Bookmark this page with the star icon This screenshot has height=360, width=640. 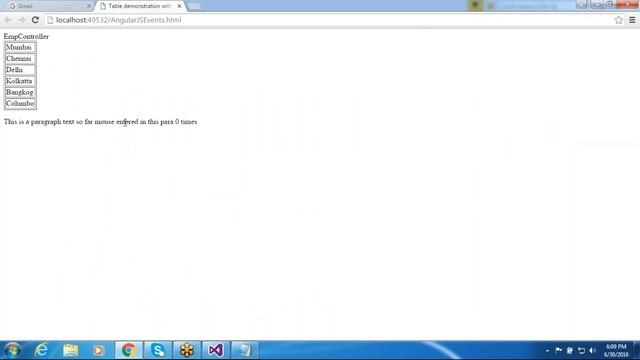coord(618,20)
